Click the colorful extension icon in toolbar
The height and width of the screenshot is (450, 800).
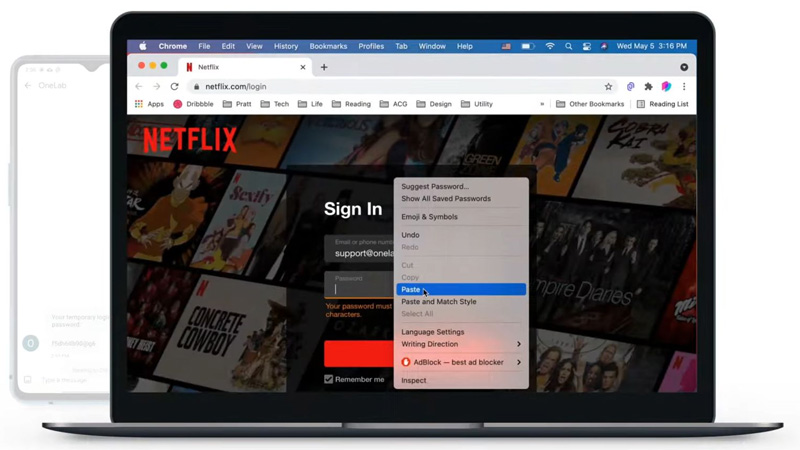click(666, 87)
